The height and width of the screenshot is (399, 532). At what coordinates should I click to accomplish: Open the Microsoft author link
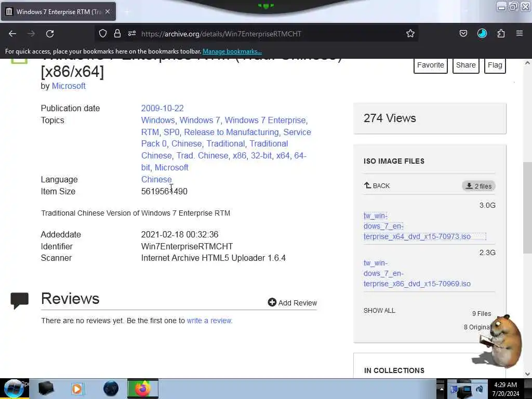pos(69,86)
